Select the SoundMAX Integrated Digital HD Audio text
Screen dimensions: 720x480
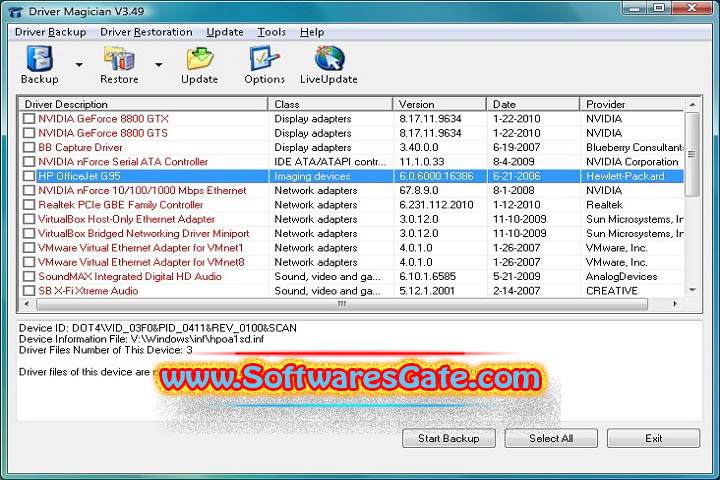(x=130, y=277)
